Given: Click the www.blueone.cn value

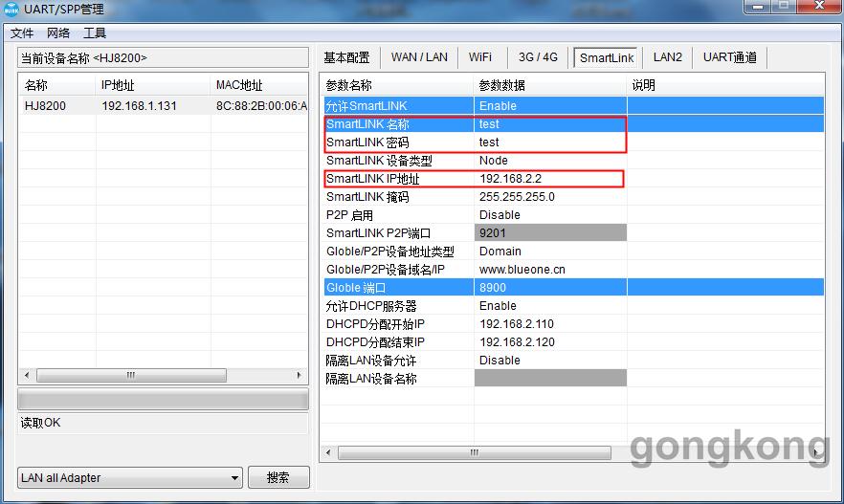Looking at the screenshot, I should tap(522, 270).
